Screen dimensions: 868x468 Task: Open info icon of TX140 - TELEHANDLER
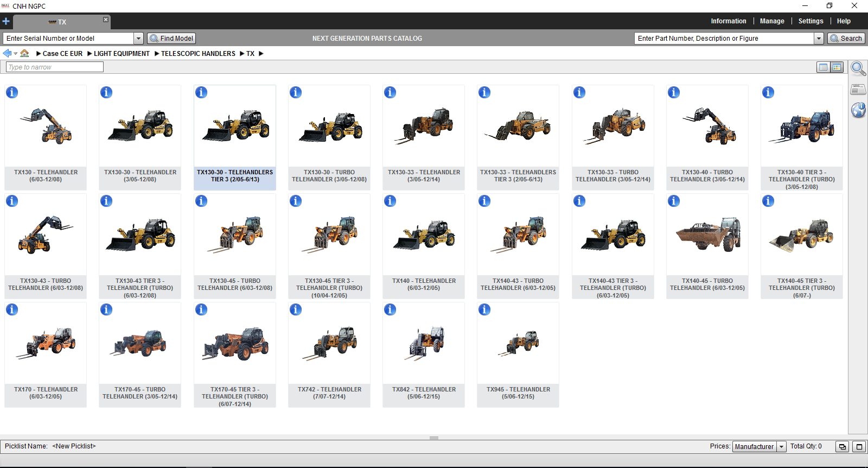point(390,201)
